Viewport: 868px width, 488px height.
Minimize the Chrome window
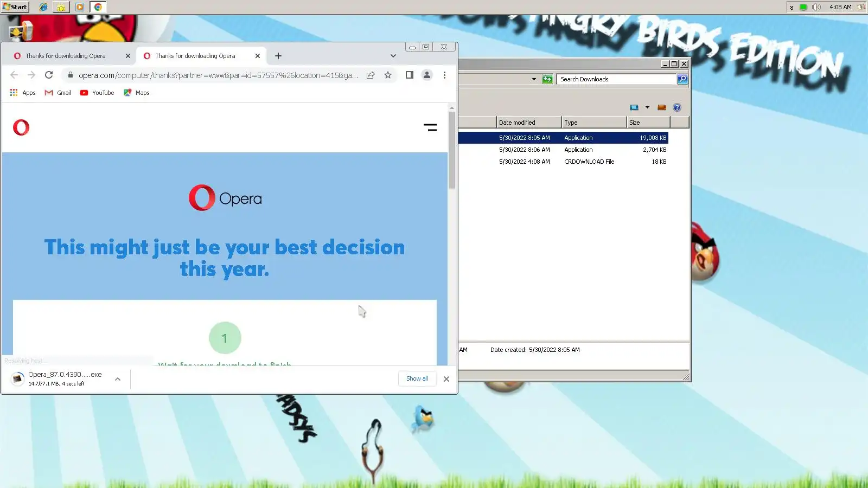tap(412, 47)
